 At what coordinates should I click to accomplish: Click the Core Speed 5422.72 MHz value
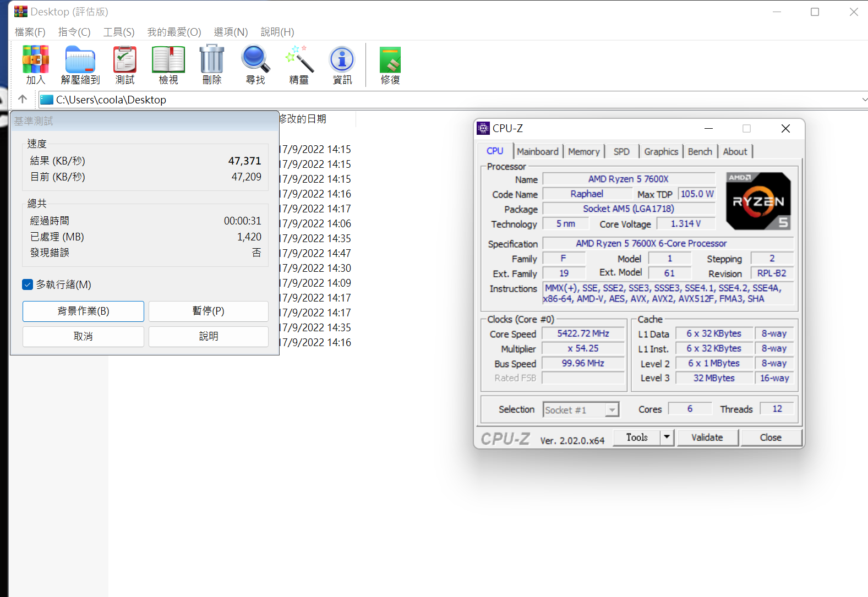(583, 333)
